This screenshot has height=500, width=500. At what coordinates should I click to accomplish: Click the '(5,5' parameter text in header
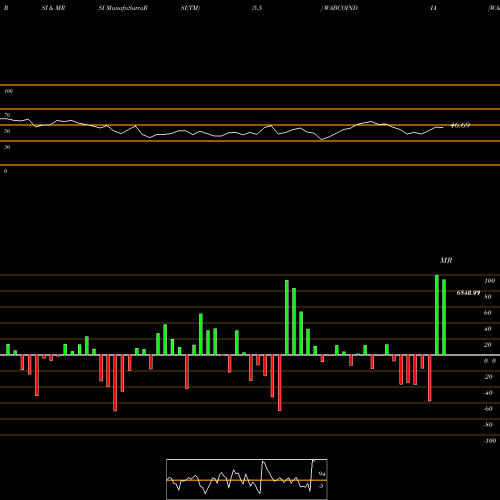coord(257,8)
